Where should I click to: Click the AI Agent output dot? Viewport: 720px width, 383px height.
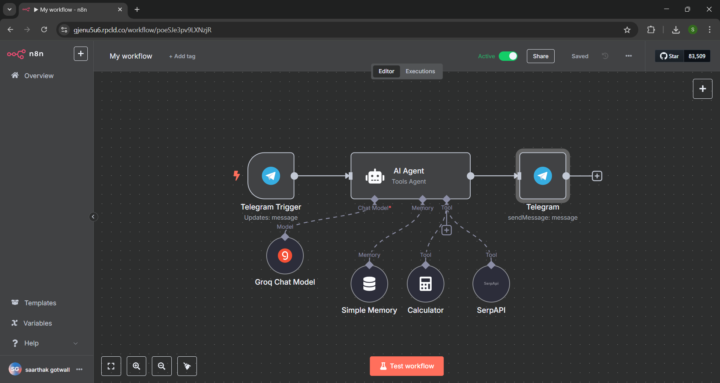(x=471, y=176)
